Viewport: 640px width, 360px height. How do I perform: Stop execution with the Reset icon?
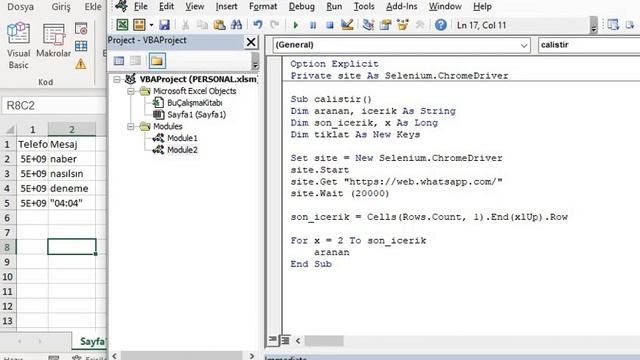pyautogui.click(x=330, y=25)
